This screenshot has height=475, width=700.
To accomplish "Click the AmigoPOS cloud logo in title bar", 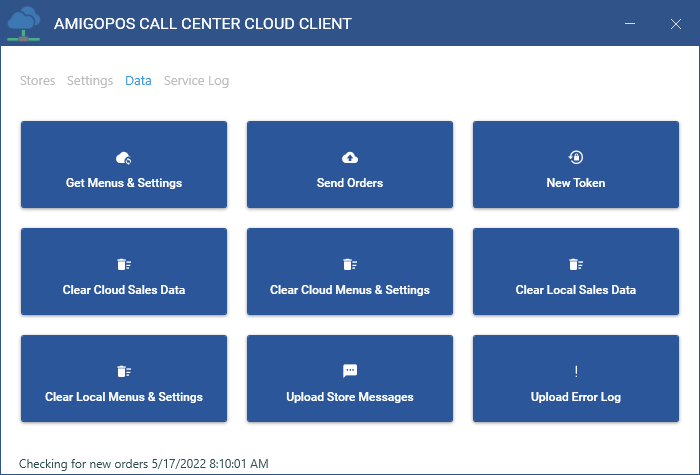I will [x=25, y=23].
